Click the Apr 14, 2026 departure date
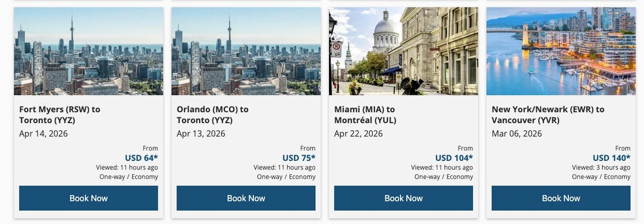Image resolution: width=644 pixels, height=224 pixels. 43,133
